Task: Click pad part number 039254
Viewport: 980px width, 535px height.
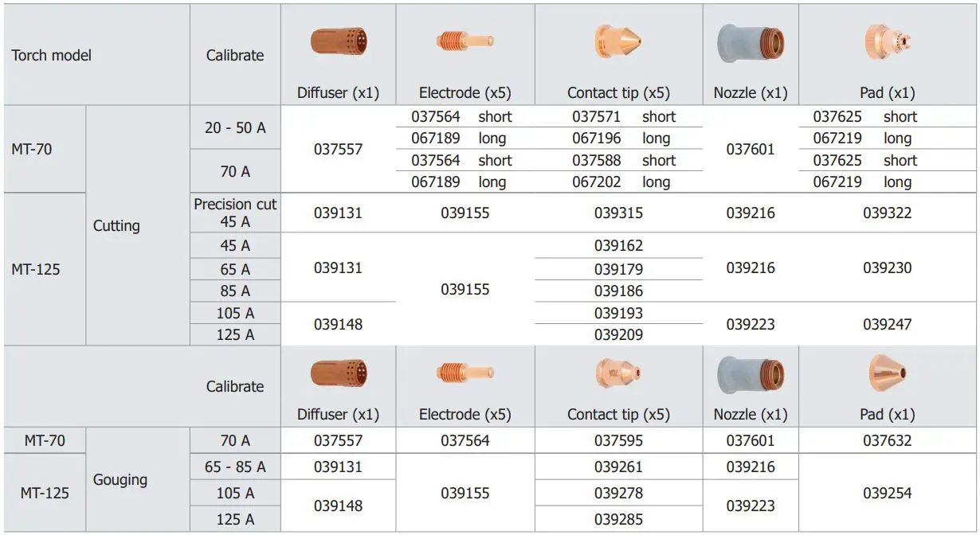Action: (x=887, y=493)
